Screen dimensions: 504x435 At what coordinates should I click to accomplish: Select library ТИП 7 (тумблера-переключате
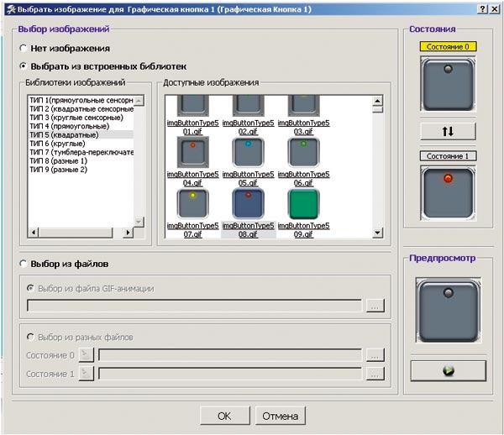pos(81,152)
